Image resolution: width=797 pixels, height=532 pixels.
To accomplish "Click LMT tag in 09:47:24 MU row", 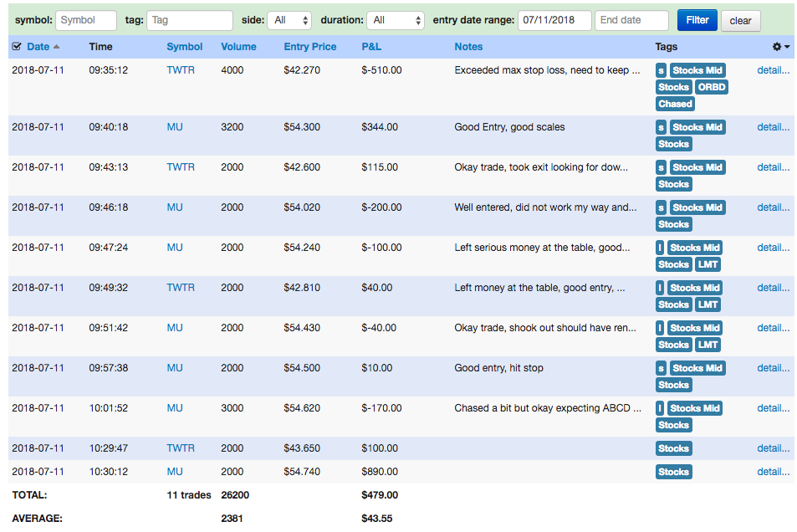I will click(x=708, y=264).
